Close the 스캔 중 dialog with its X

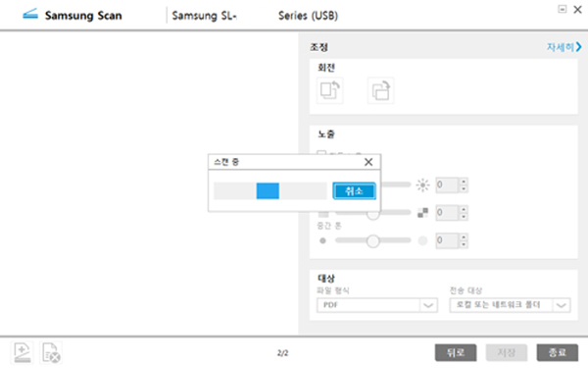(x=368, y=162)
